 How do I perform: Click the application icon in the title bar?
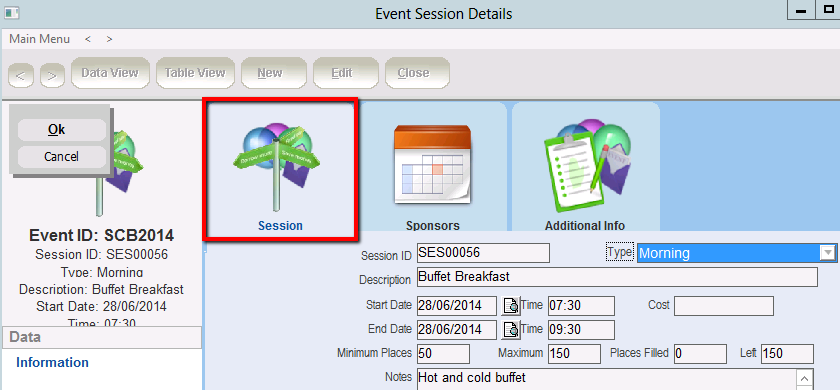(11, 12)
